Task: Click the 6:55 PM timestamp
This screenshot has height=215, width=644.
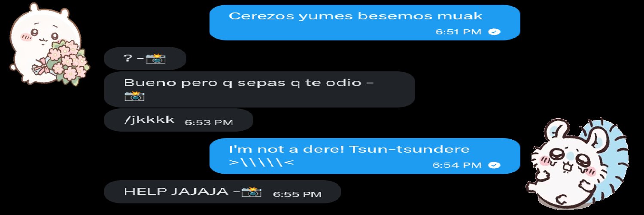Action: (x=297, y=194)
